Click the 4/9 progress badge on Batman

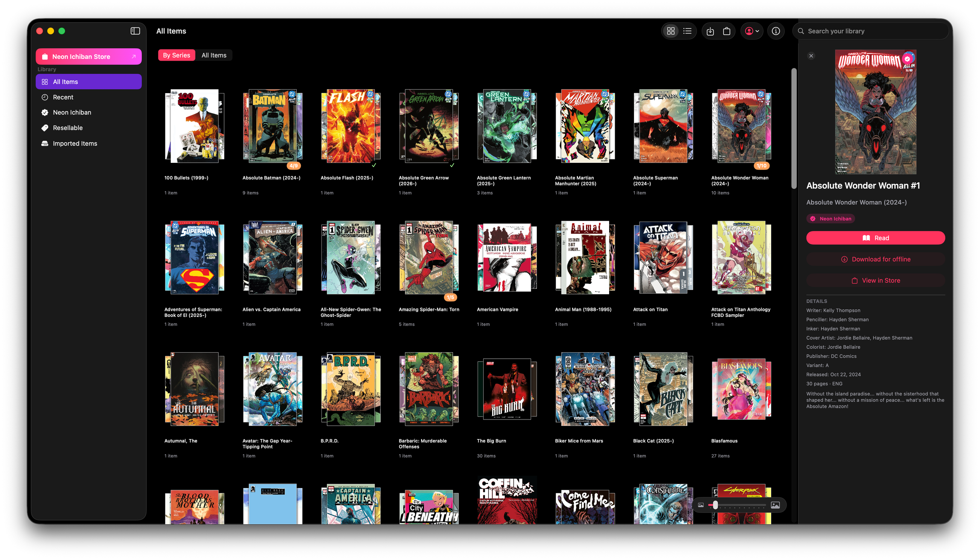294,166
